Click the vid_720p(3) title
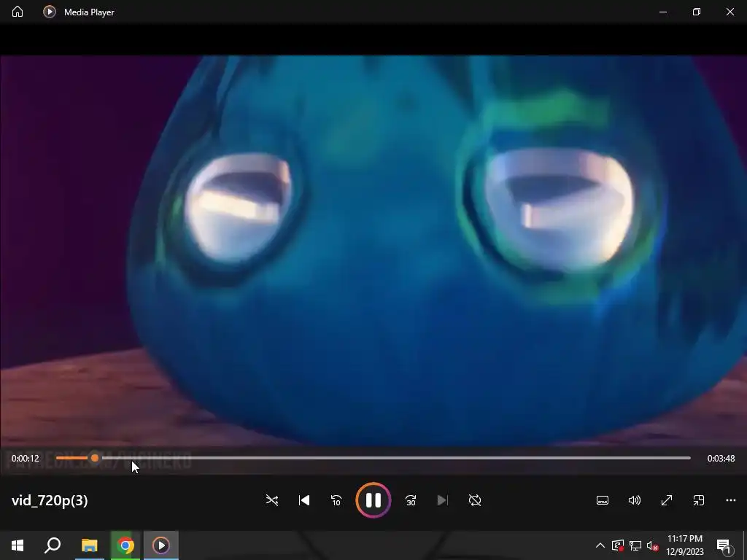This screenshot has width=747, height=560. point(50,500)
